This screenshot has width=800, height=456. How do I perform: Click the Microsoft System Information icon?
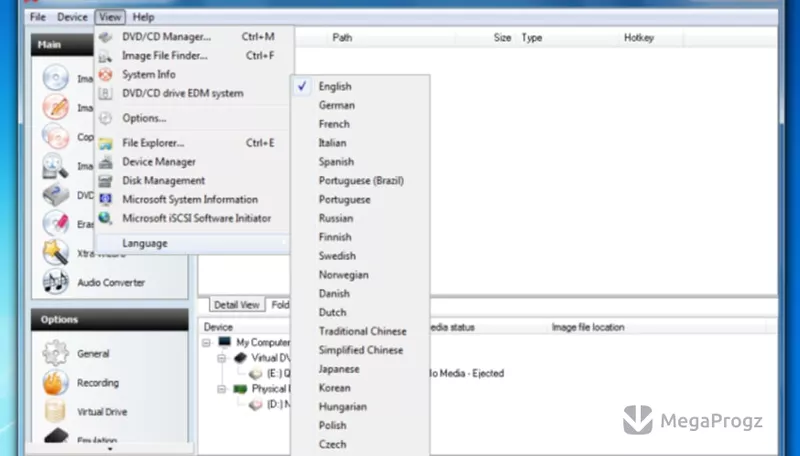106,199
